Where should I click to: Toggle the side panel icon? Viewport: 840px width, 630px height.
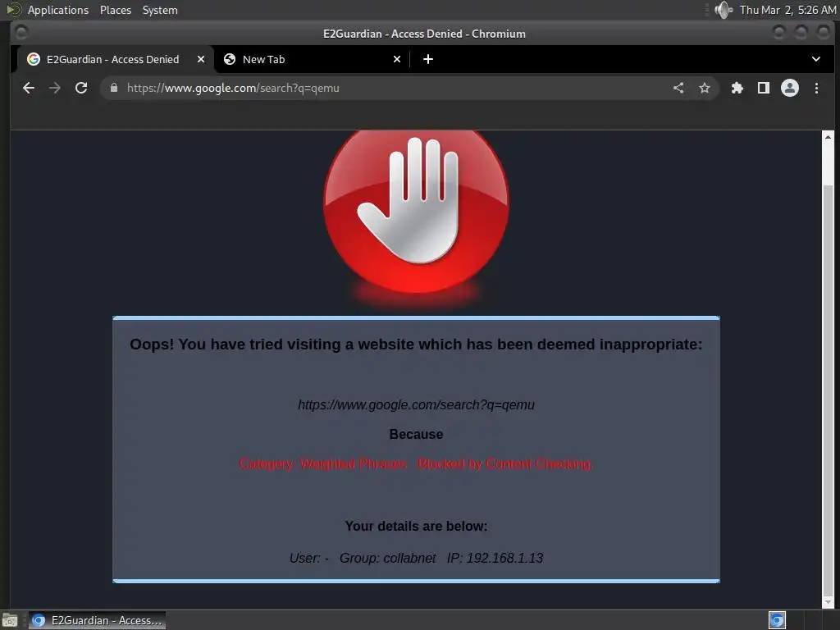pos(764,88)
